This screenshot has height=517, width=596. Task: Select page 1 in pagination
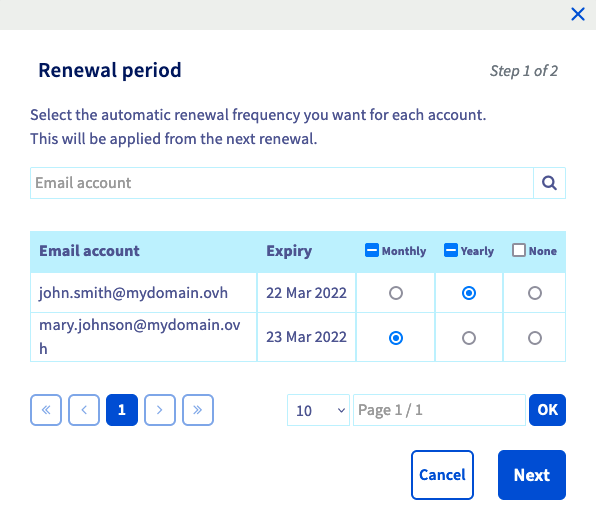pyautogui.click(x=122, y=410)
